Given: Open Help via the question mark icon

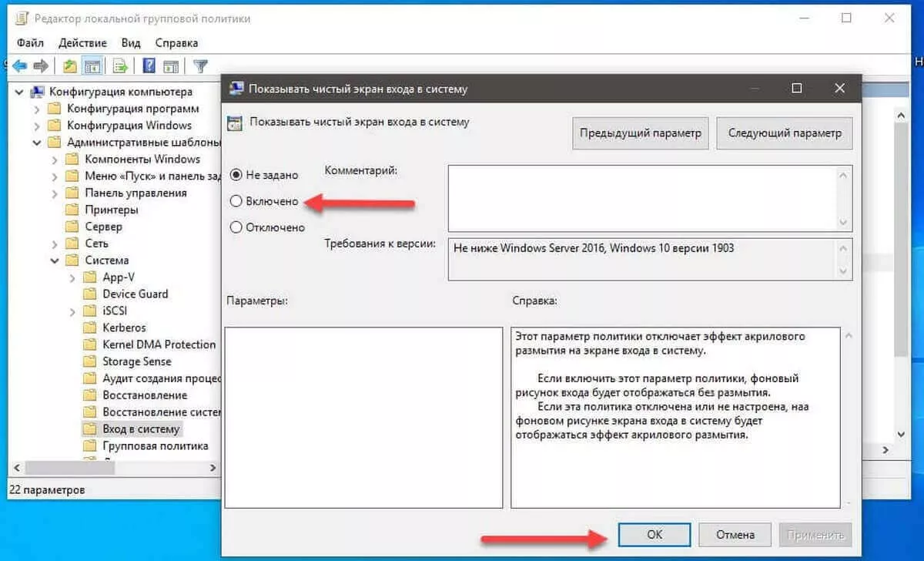Looking at the screenshot, I should tap(149, 66).
